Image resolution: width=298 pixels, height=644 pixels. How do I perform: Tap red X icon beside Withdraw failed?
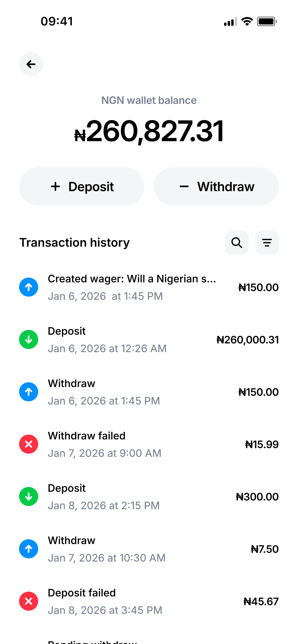coord(29,444)
